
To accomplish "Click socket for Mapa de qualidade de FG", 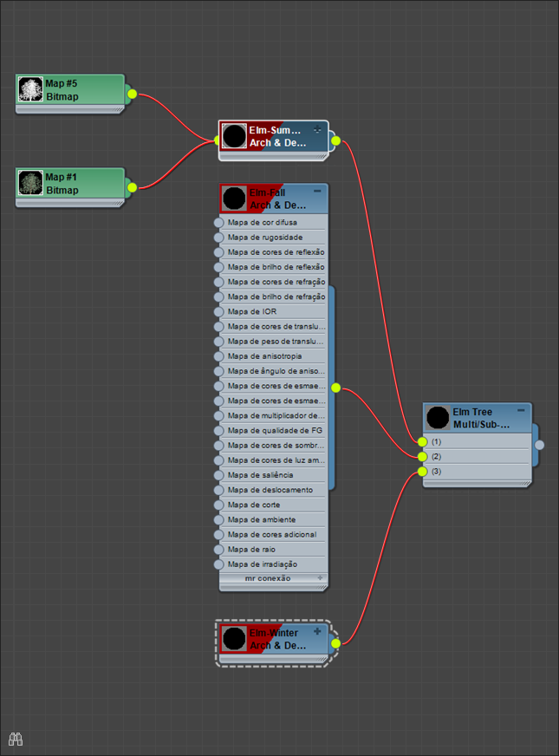I will (218, 431).
